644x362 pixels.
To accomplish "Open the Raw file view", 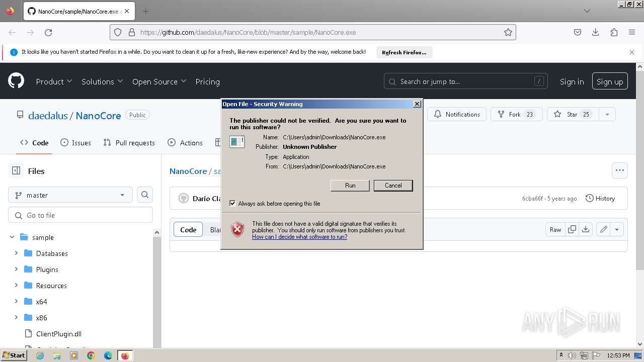I will coord(555,229).
